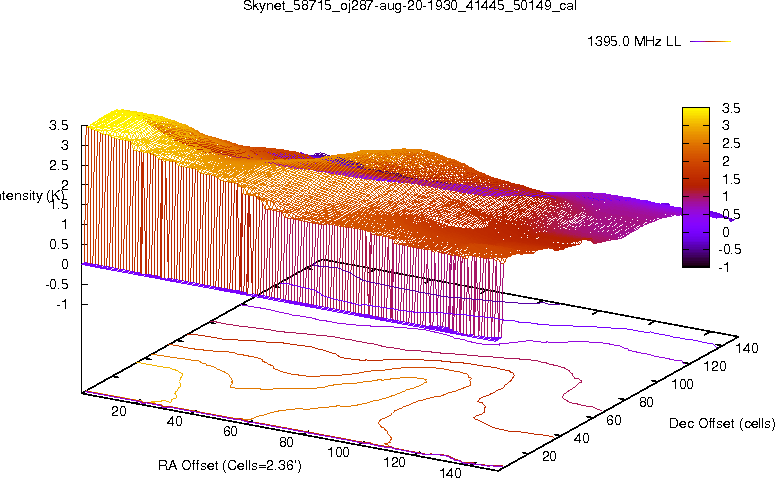Viewport: 775px width, 478px height.
Task: Click the legend line sample beside 1395.0 MHz LL
Action: (710, 42)
